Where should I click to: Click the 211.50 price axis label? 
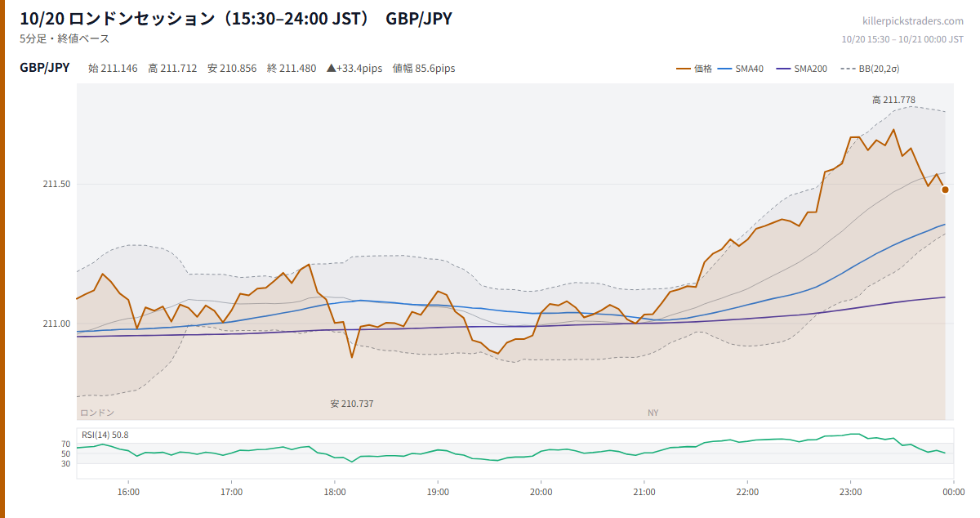tap(56, 184)
